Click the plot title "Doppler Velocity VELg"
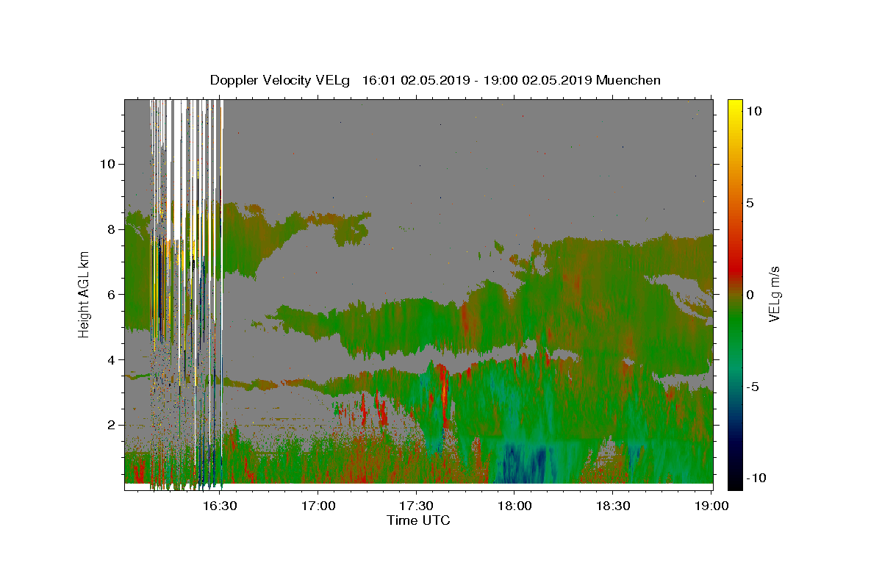This screenshot has height=588, width=882. (x=280, y=80)
